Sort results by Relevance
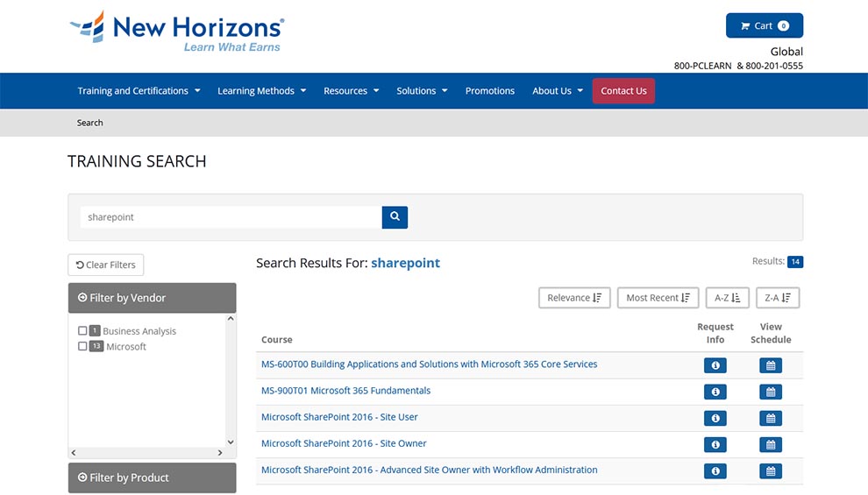Image resolution: width=868 pixels, height=495 pixels. point(574,298)
